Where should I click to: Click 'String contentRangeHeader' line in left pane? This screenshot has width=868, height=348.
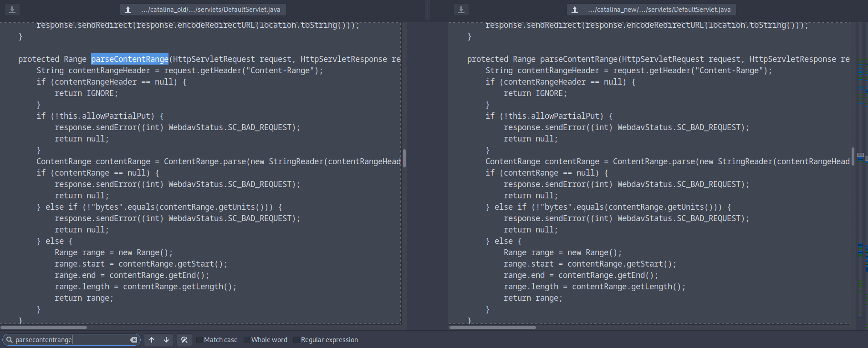click(x=180, y=71)
